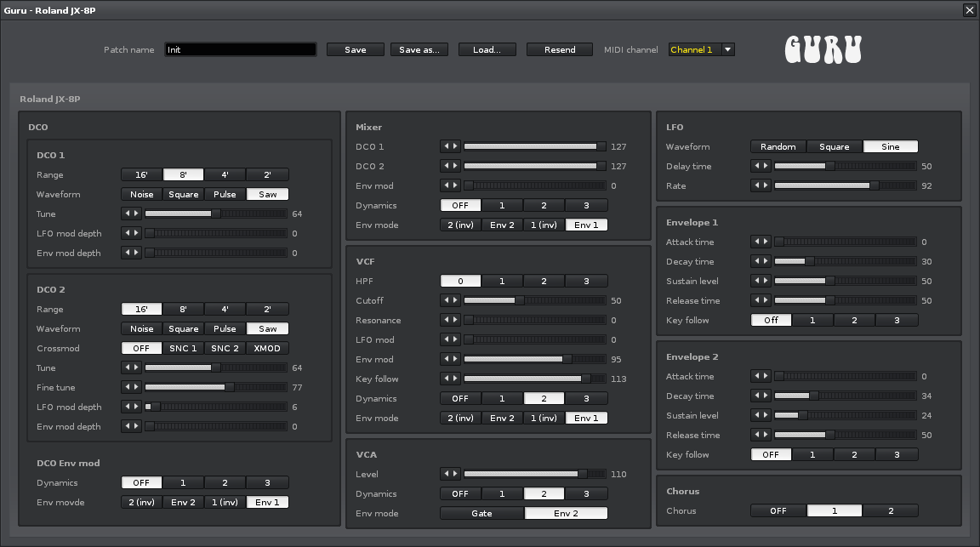Click the left arrow for VCF Cutoff
The height and width of the screenshot is (547, 980).
(x=446, y=300)
